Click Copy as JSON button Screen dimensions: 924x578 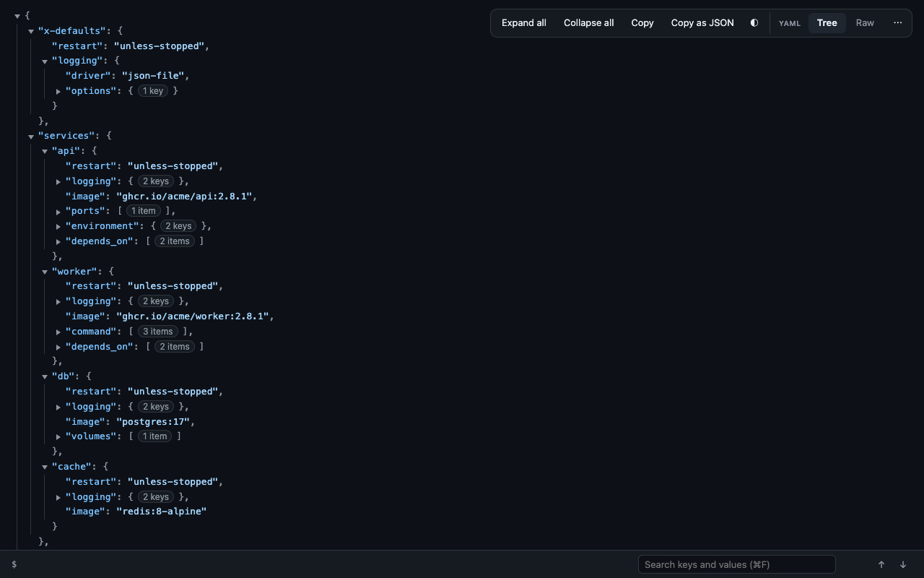coord(702,22)
